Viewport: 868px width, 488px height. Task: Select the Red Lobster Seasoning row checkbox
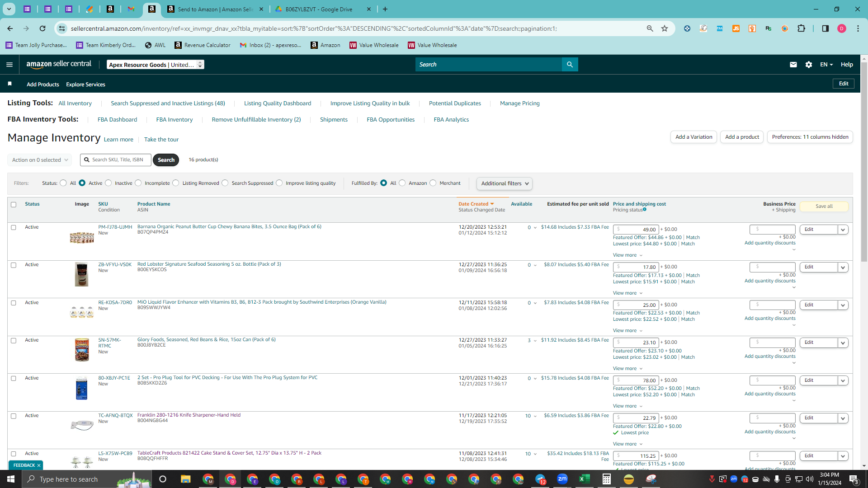tap(14, 265)
